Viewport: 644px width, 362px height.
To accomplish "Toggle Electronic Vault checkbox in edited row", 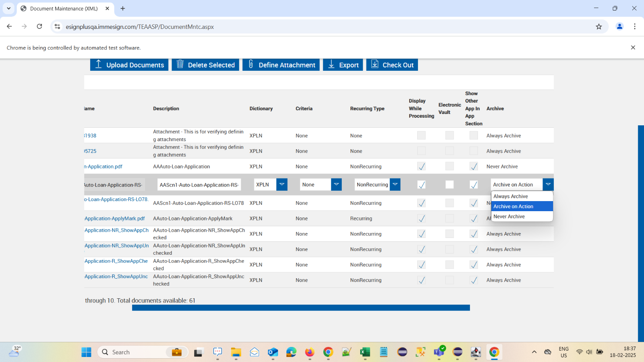I will point(449,185).
